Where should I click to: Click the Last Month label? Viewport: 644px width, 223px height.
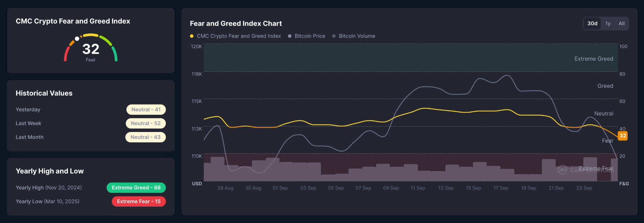pos(30,137)
